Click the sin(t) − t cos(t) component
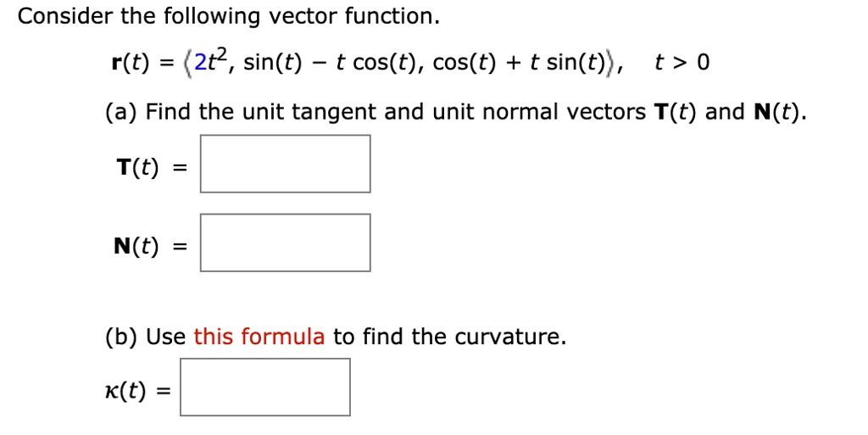 click(x=328, y=63)
